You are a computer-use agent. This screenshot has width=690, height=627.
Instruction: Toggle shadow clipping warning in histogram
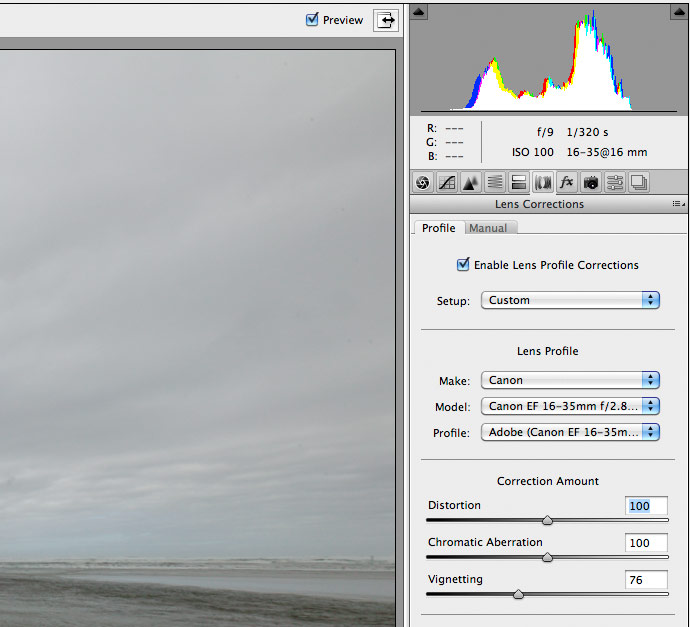[418, 12]
